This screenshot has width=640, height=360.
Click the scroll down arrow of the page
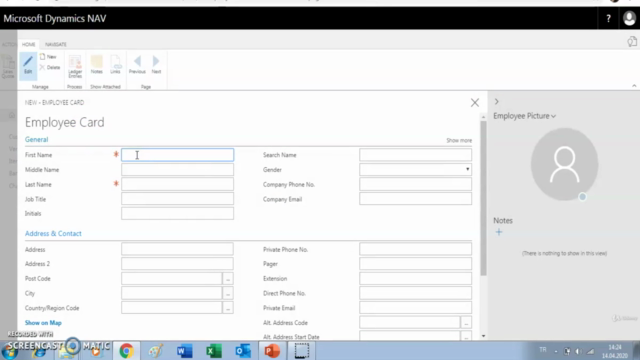[x=483, y=336]
